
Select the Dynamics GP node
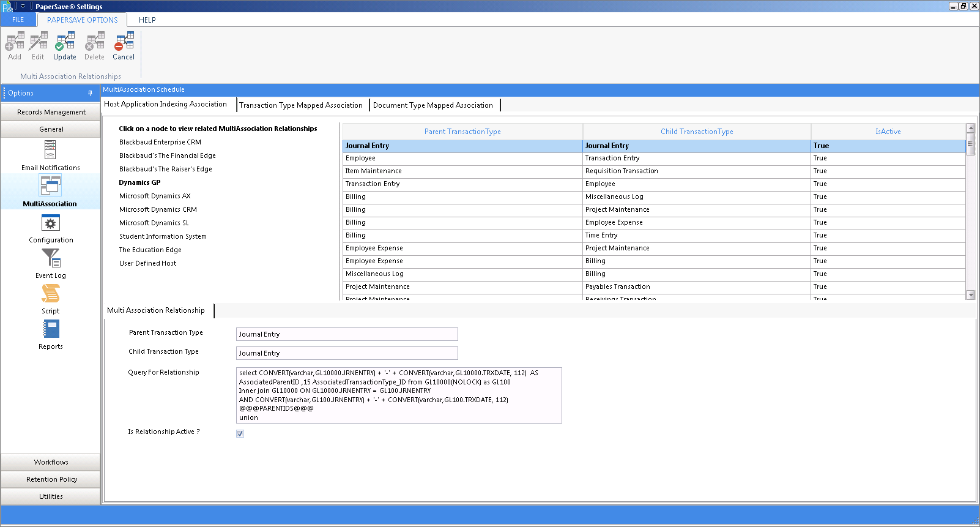(x=139, y=182)
